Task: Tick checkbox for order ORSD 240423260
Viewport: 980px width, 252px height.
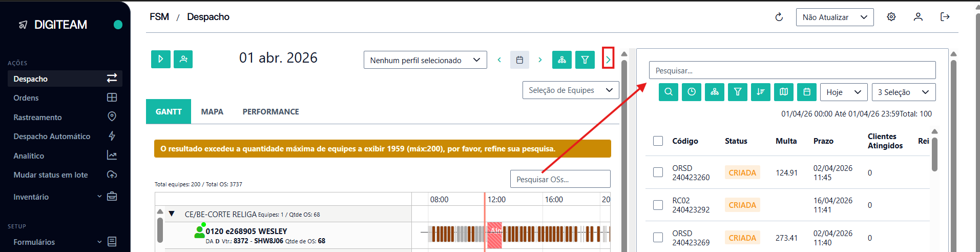Action: (x=658, y=172)
